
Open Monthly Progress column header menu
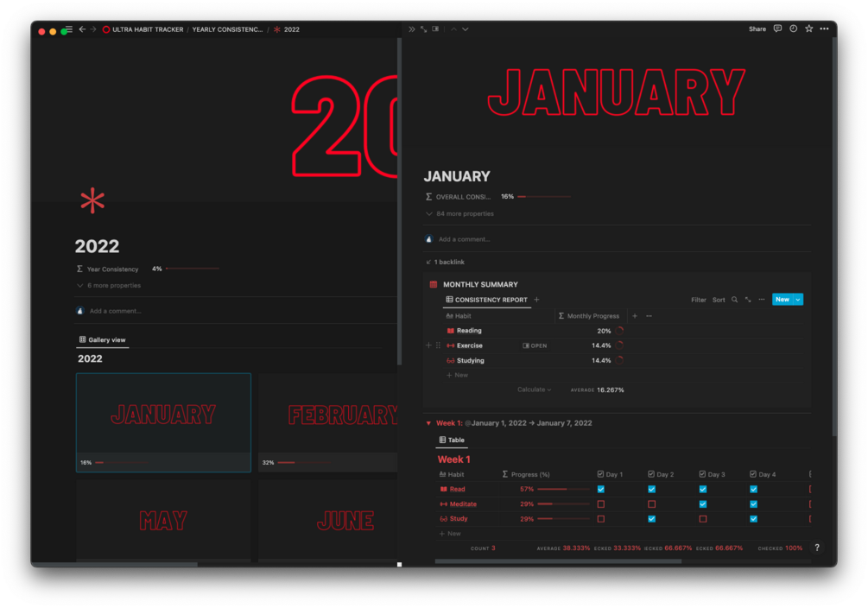(589, 315)
